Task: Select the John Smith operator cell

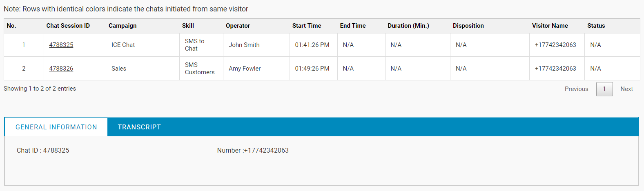Action: click(x=244, y=45)
